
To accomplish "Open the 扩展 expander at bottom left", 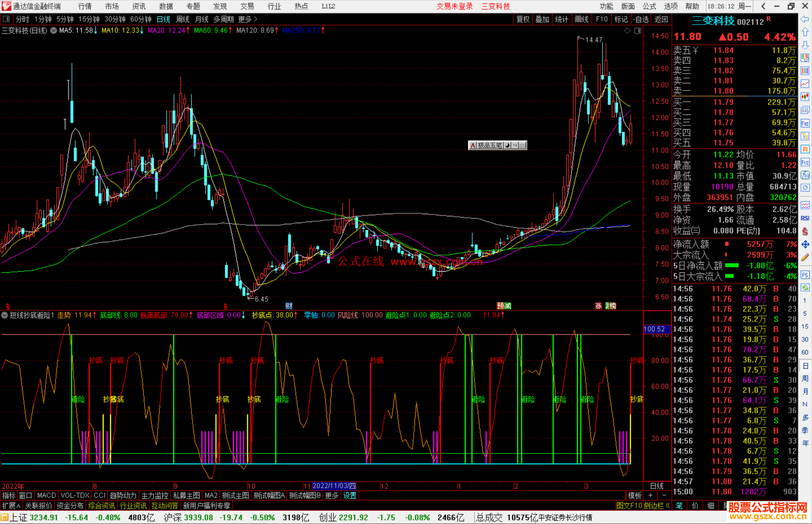I will click(11, 506).
